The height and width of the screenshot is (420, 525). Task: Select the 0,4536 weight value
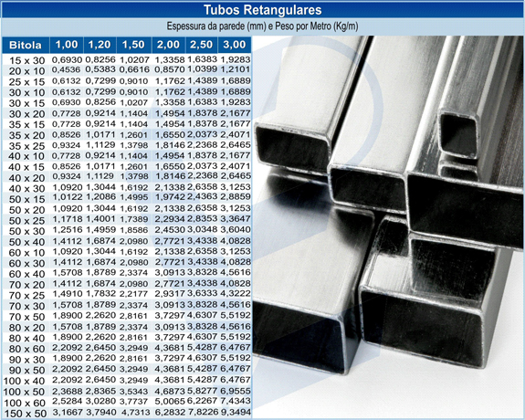67,69
